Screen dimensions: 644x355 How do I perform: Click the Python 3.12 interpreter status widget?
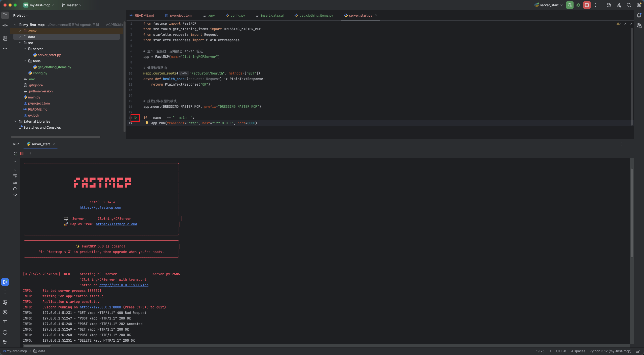610,351
